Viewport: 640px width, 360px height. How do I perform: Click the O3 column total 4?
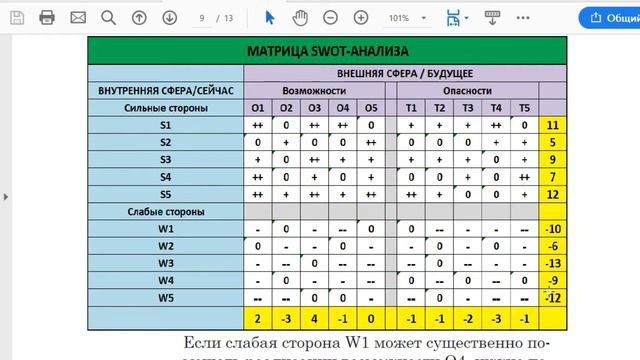click(314, 318)
